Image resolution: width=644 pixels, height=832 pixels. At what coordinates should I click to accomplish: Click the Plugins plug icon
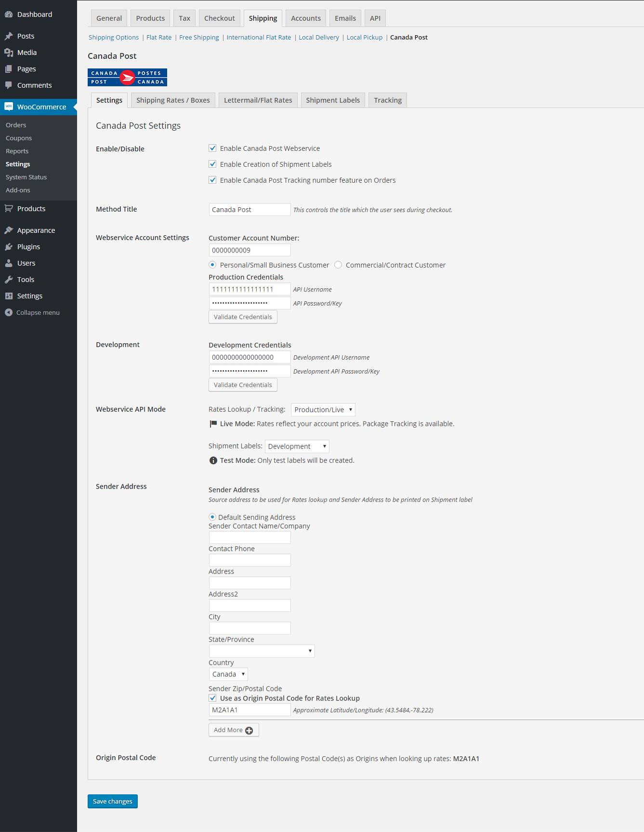click(9, 247)
